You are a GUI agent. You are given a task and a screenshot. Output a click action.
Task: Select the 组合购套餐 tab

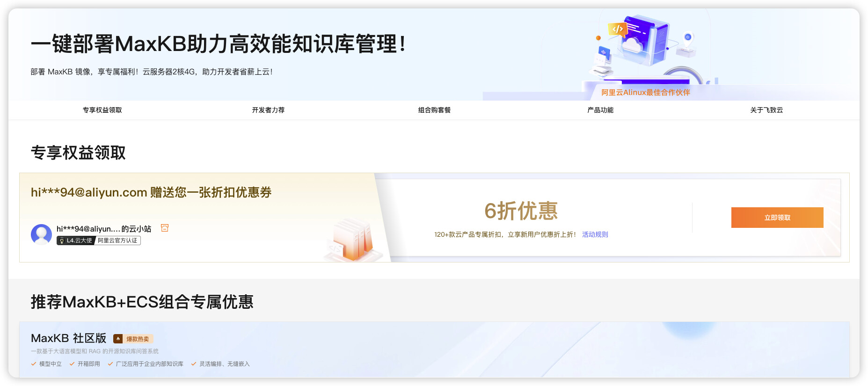pos(434,110)
